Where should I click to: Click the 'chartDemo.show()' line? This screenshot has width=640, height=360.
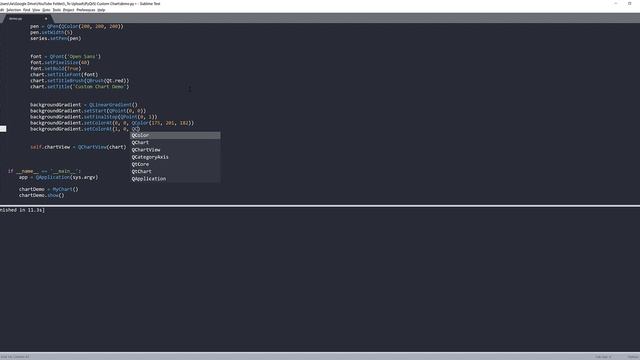[x=42, y=196]
